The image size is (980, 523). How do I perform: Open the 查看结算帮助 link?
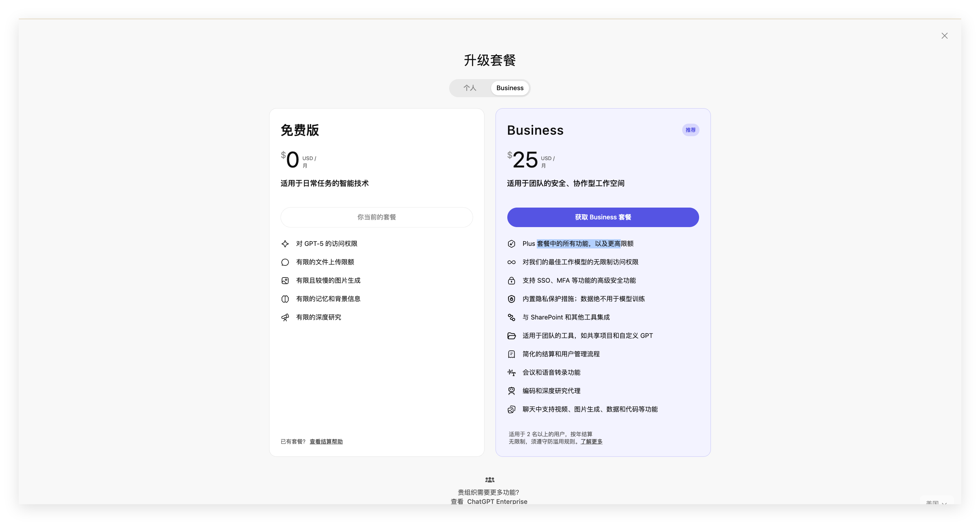(326, 442)
